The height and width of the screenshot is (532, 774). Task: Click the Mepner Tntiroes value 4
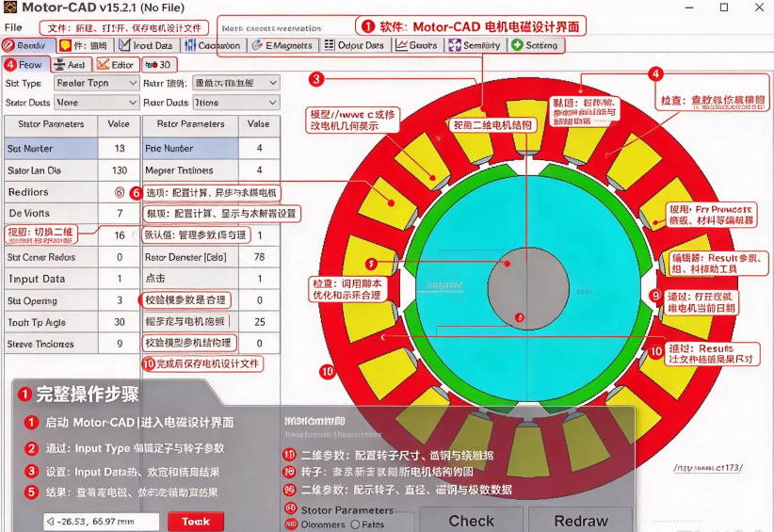pos(260,170)
